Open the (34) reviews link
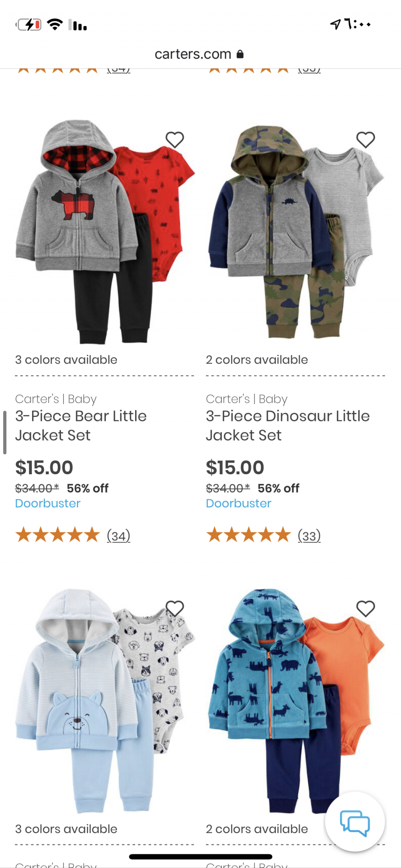Viewport: 401px width, 868px height. click(x=118, y=536)
